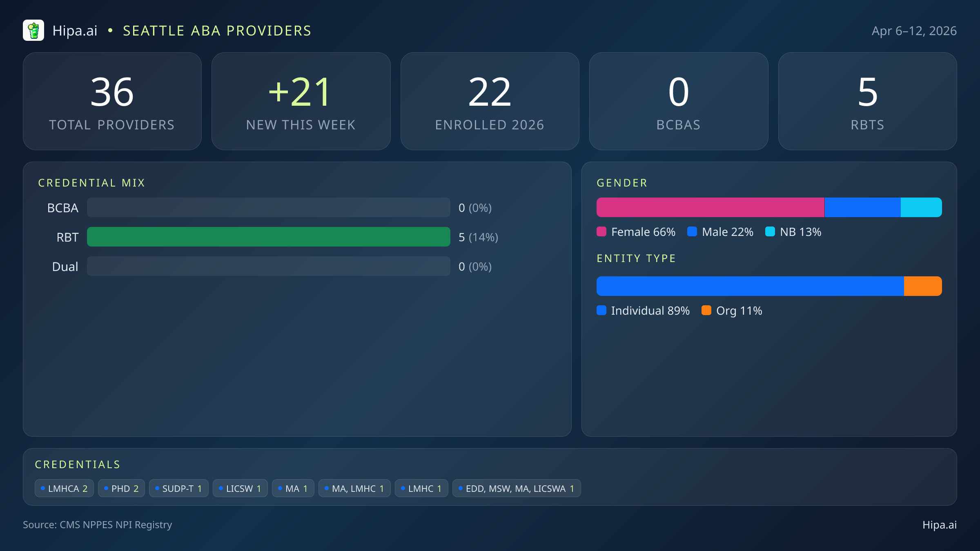Click the blue Individual legend swatch
Screen dimensions: 980x551
pyautogui.click(x=601, y=311)
